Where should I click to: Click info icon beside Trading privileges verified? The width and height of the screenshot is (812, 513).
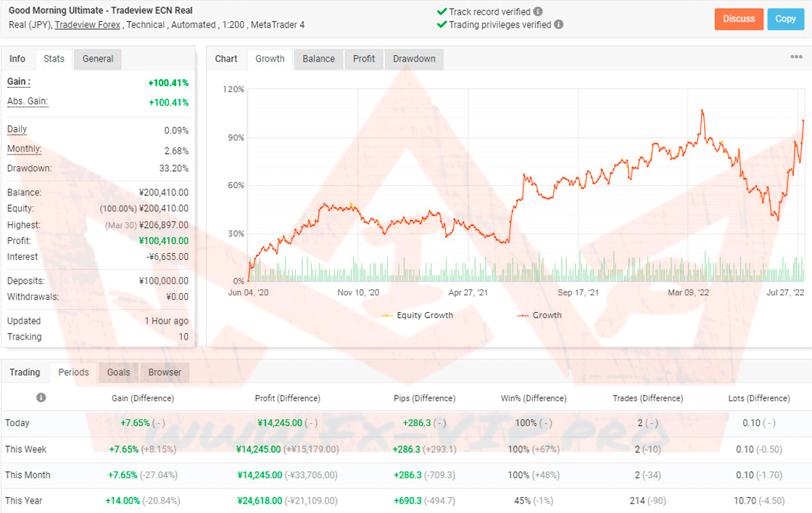[558, 25]
